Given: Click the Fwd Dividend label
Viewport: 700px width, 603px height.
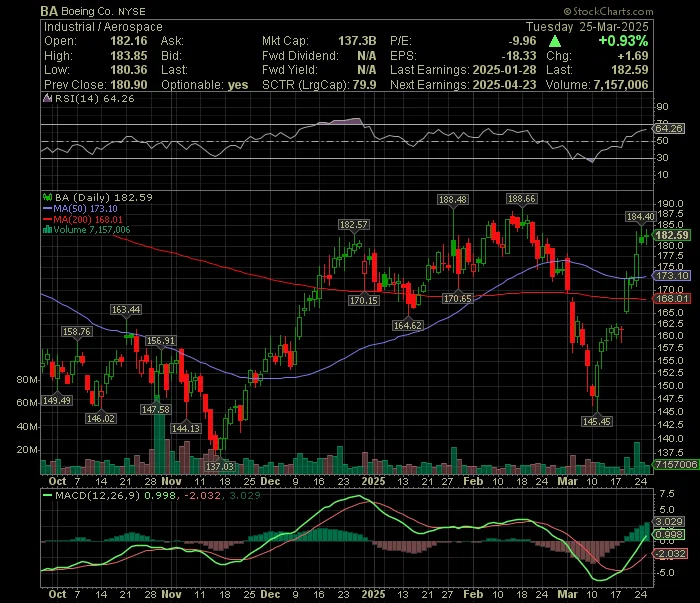Looking at the screenshot, I should click(300, 56).
